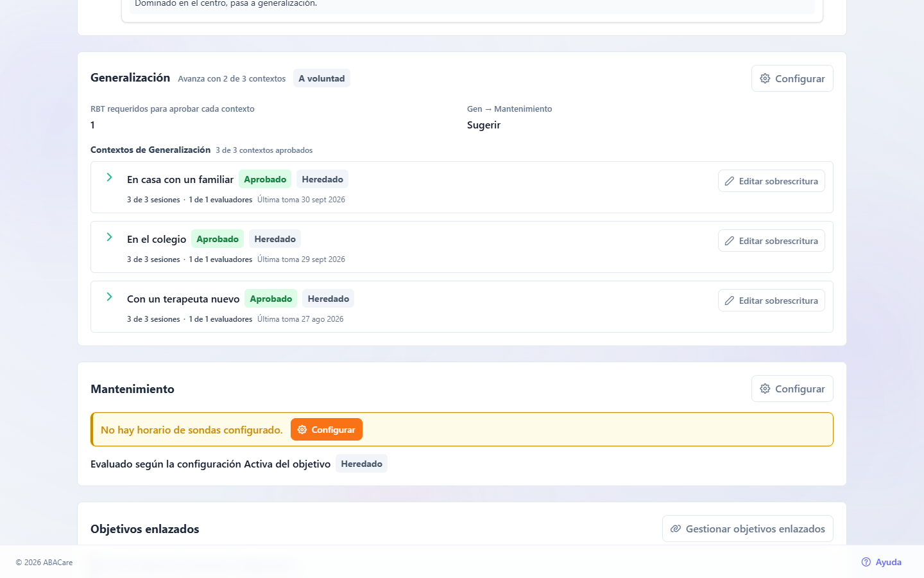Screen dimensions: 924x578
Task: Click the question mark Ayuda icon
Action: click(x=866, y=562)
